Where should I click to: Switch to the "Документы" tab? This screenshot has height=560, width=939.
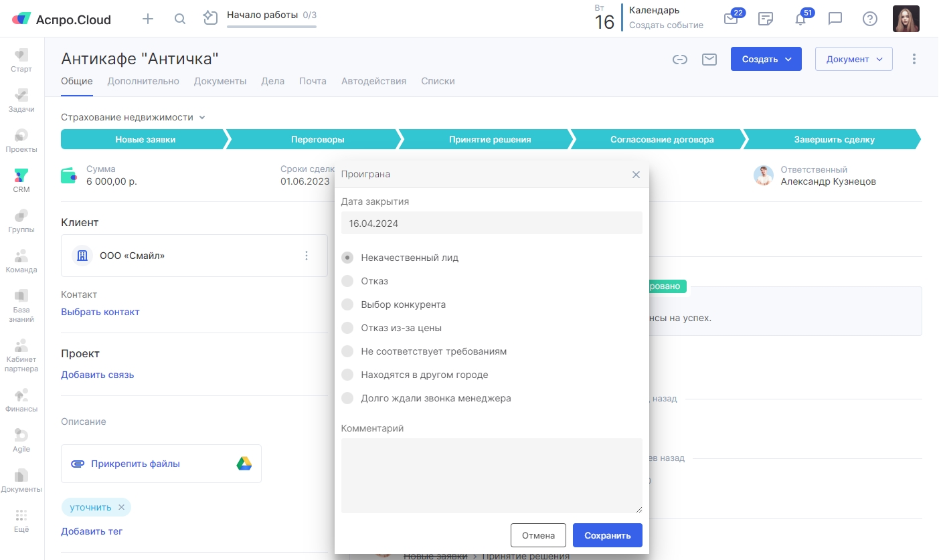pyautogui.click(x=220, y=81)
